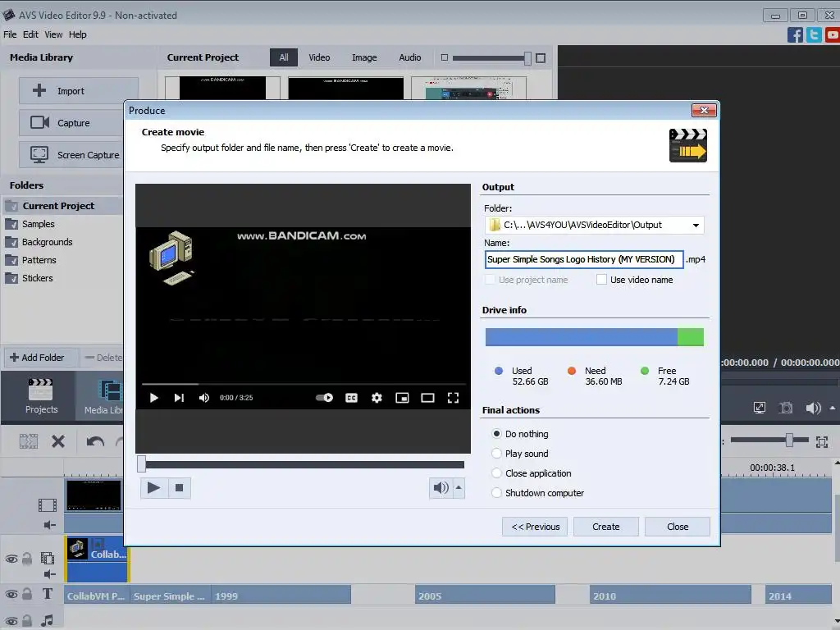Select the Close application final action
840x630 pixels.
point(496,473)
